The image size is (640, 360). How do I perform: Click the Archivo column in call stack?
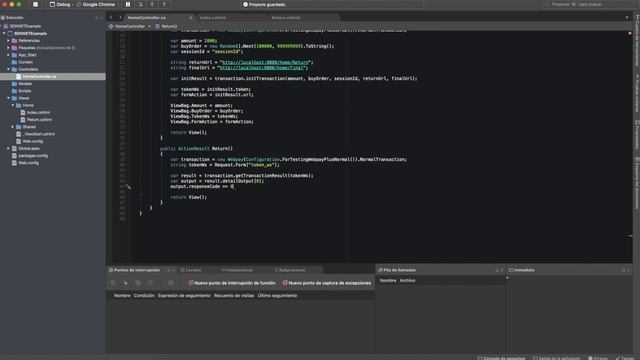[x=407, y=281]
